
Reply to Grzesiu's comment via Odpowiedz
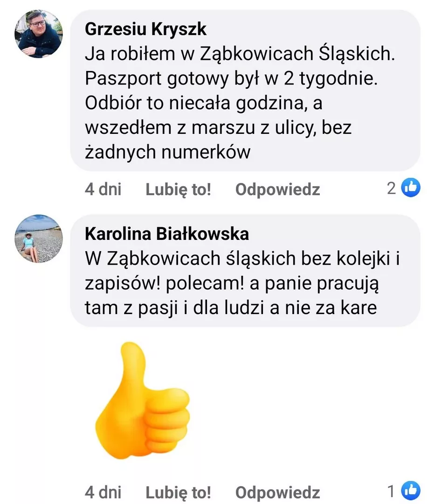coord(278,189)
